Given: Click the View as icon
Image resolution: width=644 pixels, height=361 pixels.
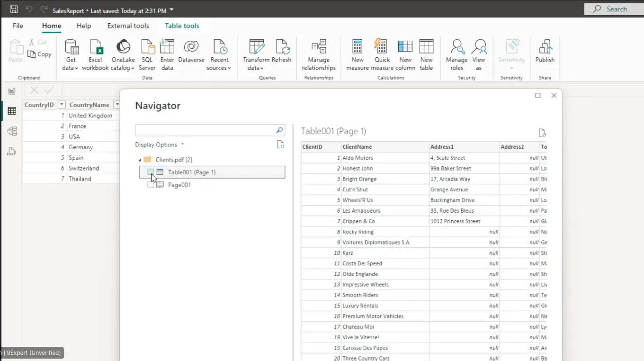Looking at the screenshot, I should tap(479, 47).
